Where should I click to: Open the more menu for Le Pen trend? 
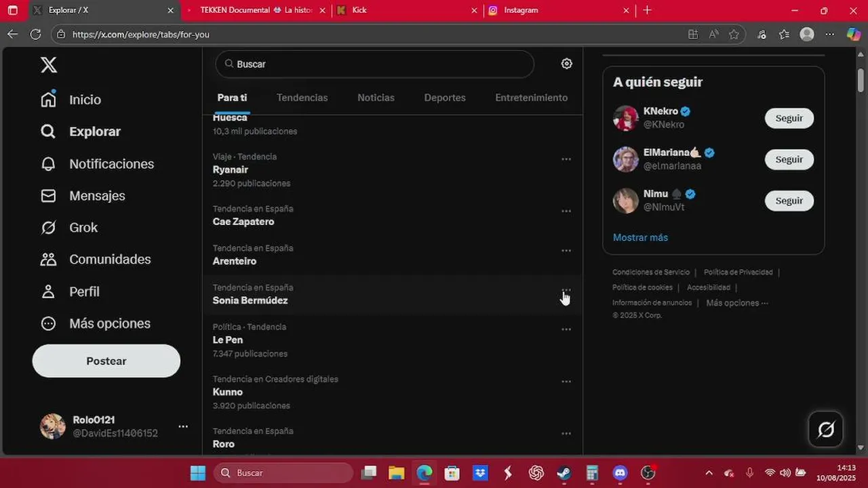pyautogui.click(x=566, y=329)
